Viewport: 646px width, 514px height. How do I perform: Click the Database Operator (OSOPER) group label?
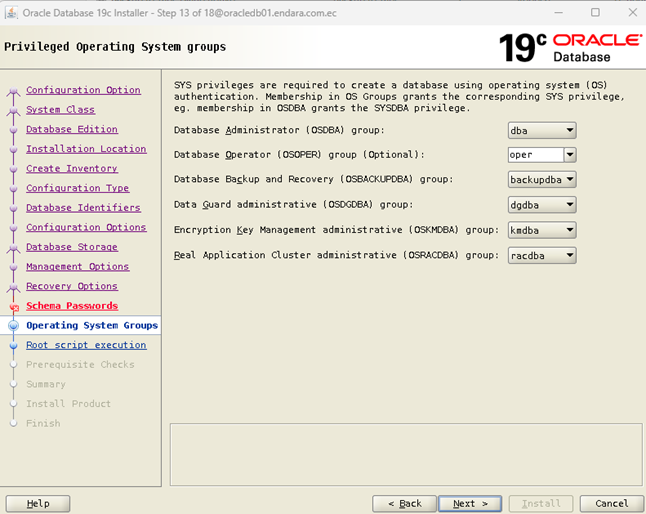(299, 154)
